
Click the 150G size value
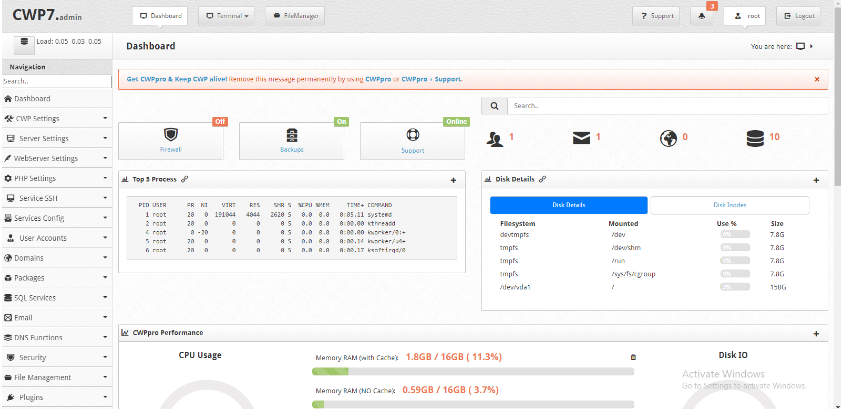[778, 288]
